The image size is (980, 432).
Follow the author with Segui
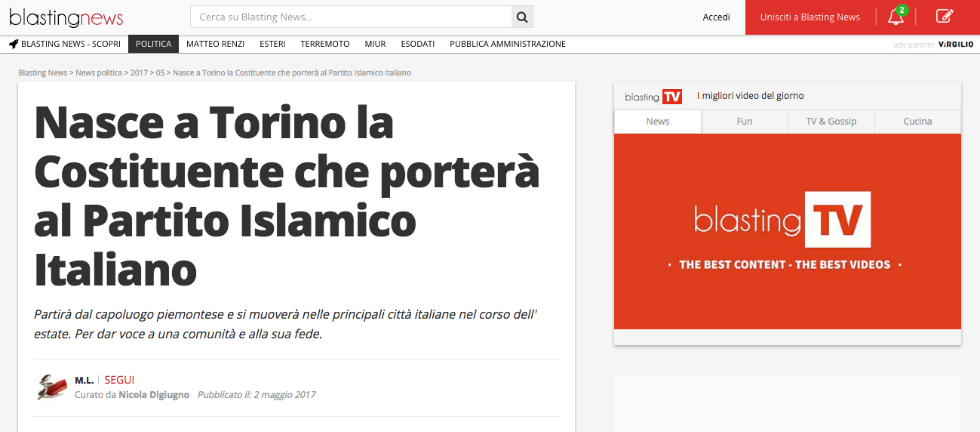coord(119,380)
